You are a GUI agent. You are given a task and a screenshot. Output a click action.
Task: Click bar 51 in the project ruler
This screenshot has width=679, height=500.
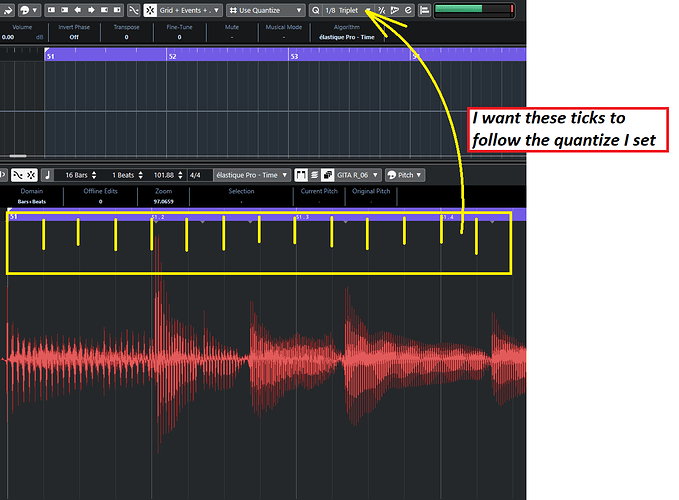tap(51, 56)
